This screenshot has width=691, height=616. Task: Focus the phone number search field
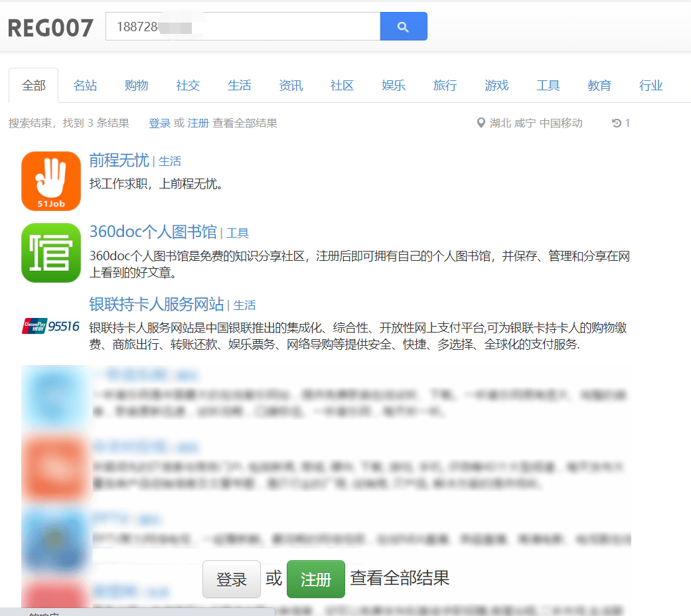coord(243,27)
